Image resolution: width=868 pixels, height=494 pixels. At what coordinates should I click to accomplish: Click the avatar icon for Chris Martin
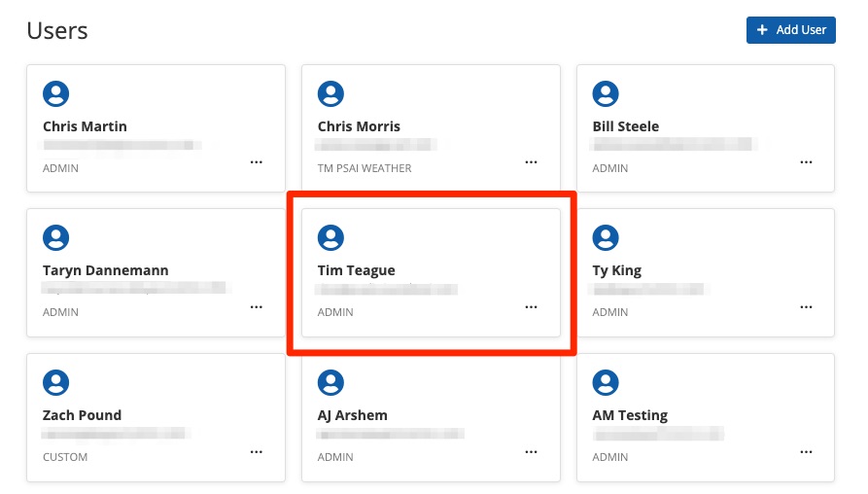pos(56,93)
